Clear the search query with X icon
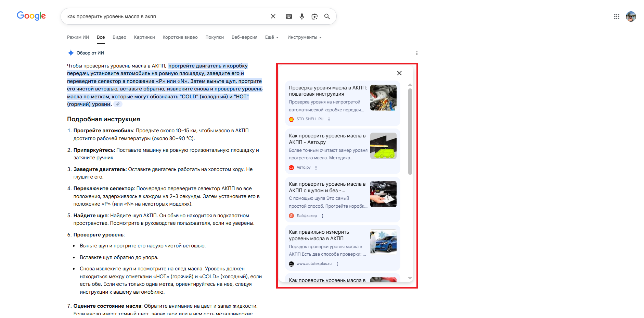The image size is (644, 318). coord(273,16)
